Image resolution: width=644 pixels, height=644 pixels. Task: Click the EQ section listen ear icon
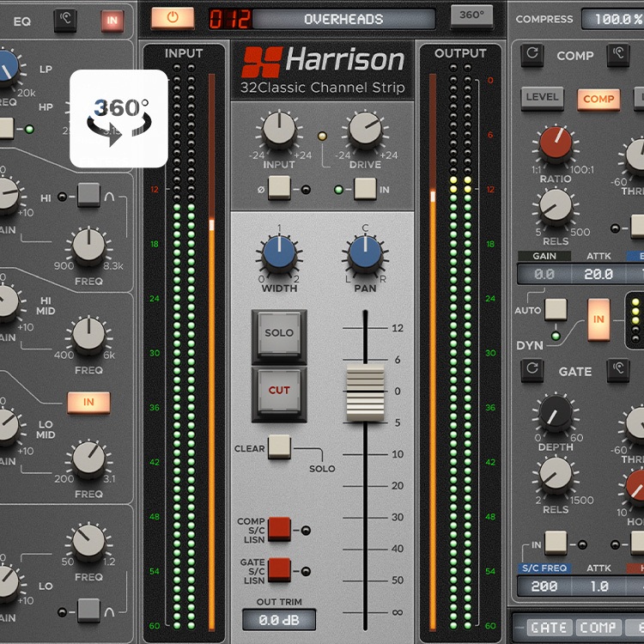click(x=65, y=19)
